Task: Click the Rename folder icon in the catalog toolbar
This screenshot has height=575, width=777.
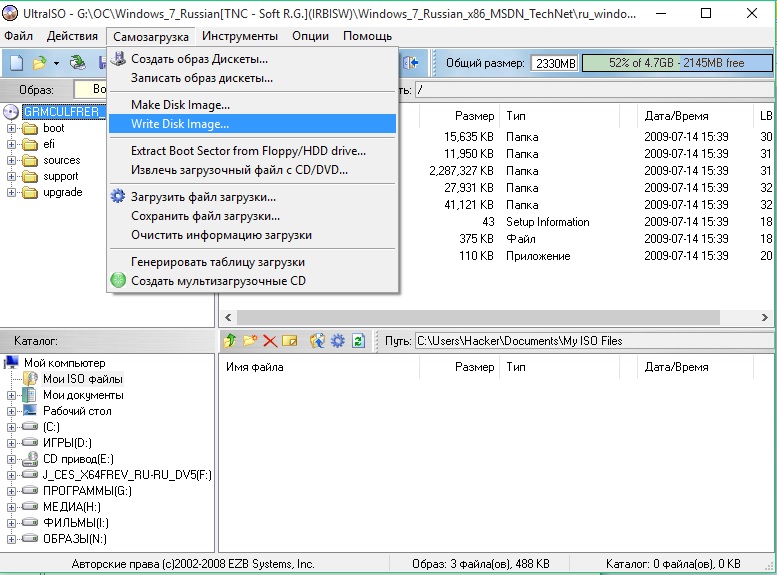Action: (x=290, y=341)
